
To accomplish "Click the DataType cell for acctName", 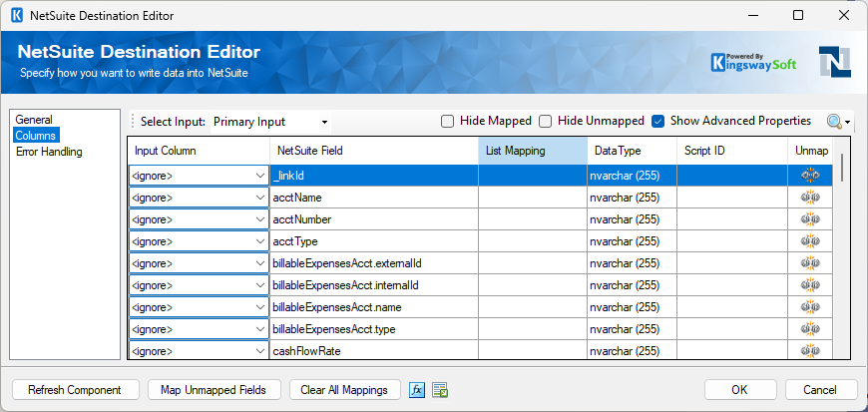I will (x=633, y=198).
